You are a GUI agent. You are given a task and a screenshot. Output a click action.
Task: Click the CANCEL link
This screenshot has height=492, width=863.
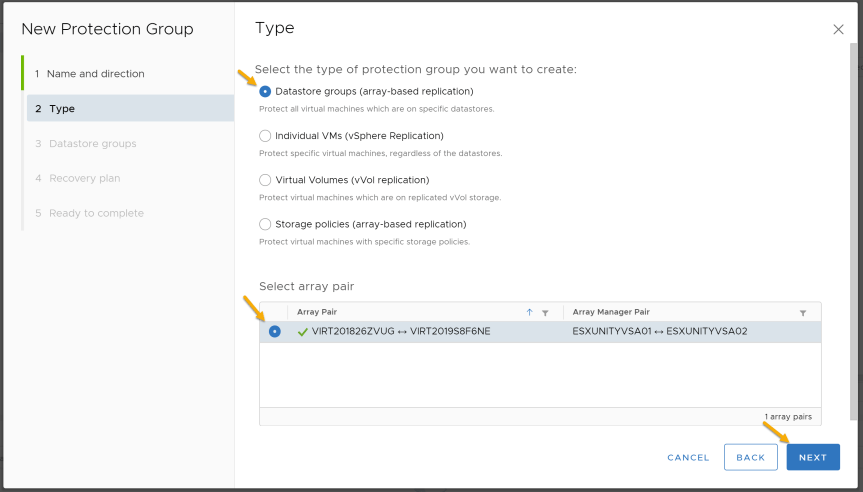click(688, 457)
